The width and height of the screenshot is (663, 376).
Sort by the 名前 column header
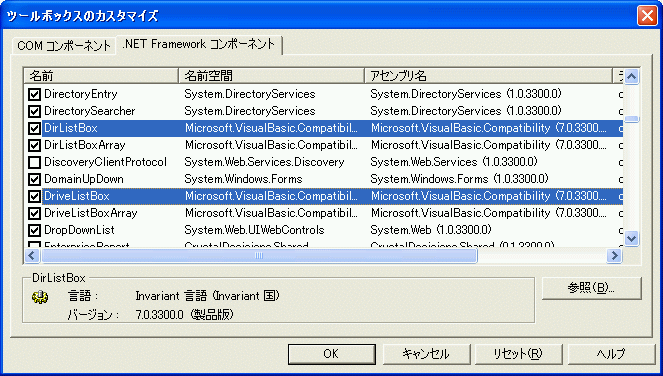pos(101,76)
